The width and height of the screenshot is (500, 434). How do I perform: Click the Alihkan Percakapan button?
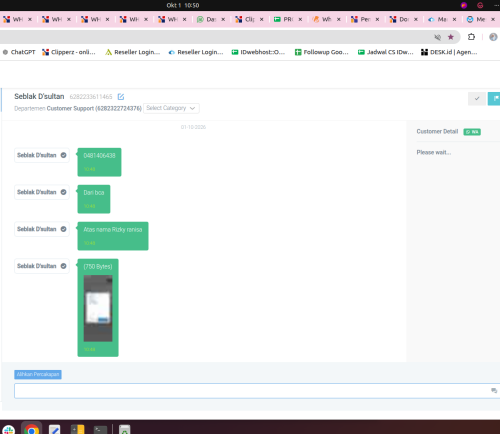38,374
